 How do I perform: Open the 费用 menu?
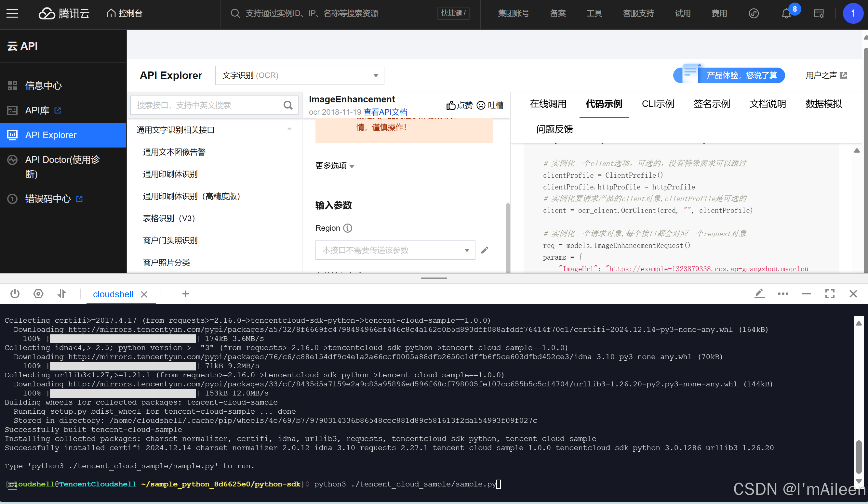(719, 13)
